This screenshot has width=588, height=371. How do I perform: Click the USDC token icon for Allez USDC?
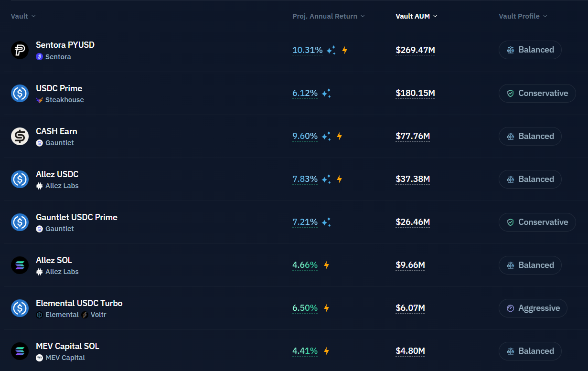click(x=20, y=179)
